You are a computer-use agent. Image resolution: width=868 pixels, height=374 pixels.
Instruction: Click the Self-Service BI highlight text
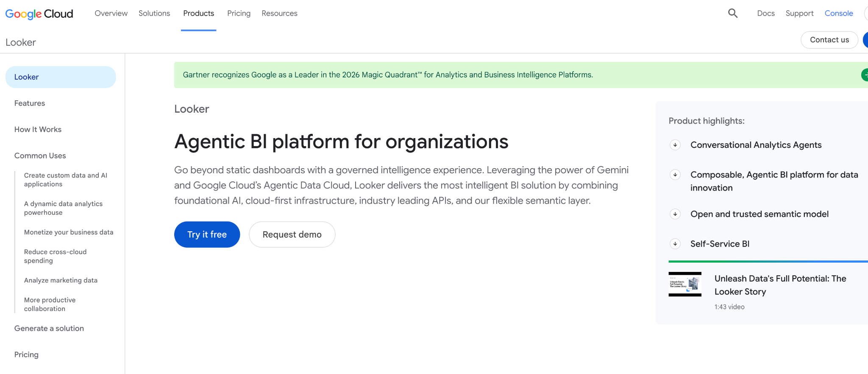pyautogui.click(x=720, y=244)
